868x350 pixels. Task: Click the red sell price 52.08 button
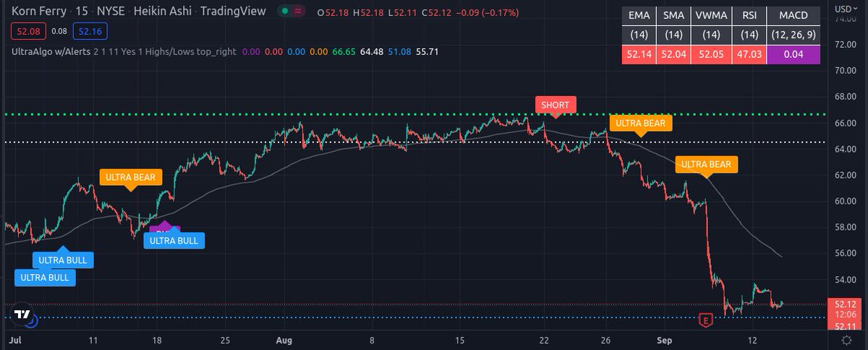point(29,32)
